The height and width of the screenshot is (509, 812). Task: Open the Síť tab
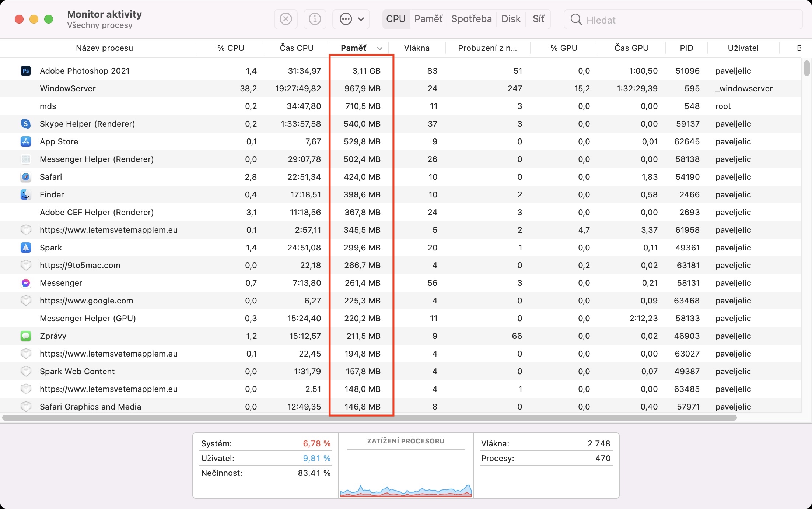538,19
